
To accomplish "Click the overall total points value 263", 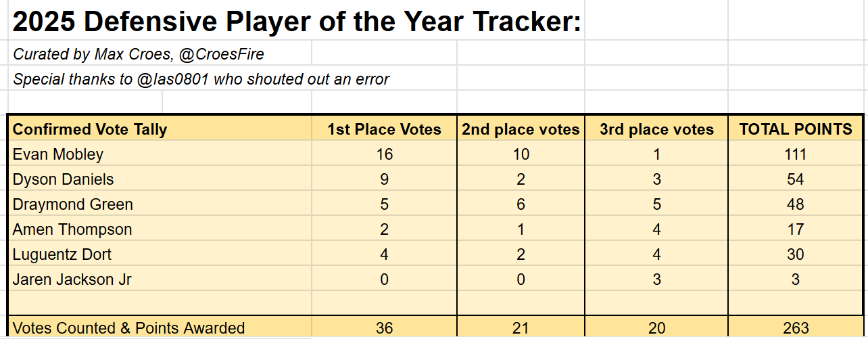I will pyautogui.click(x=796, y=327).
